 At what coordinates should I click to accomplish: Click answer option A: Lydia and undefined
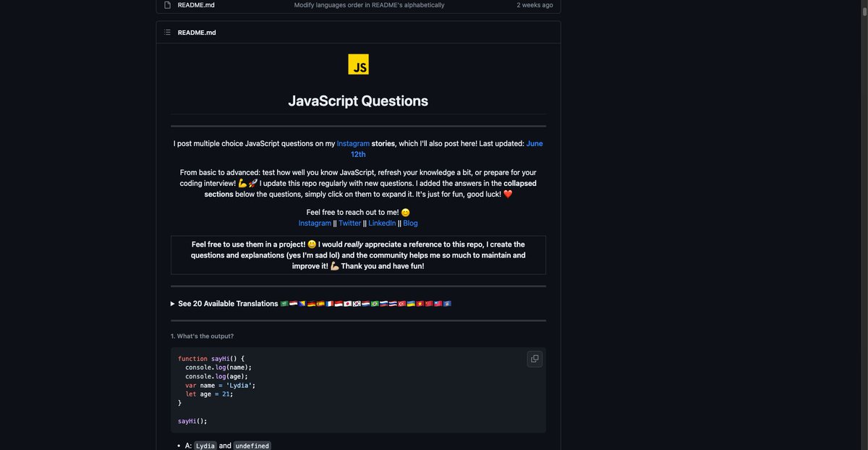coord(227,446)
